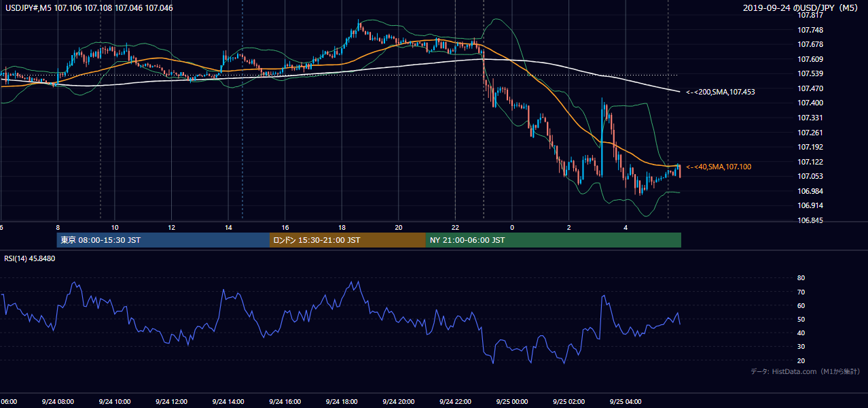Click hour label 12 under the price chart
Viewport: 868px width, 408px height.
coord(172,227)
